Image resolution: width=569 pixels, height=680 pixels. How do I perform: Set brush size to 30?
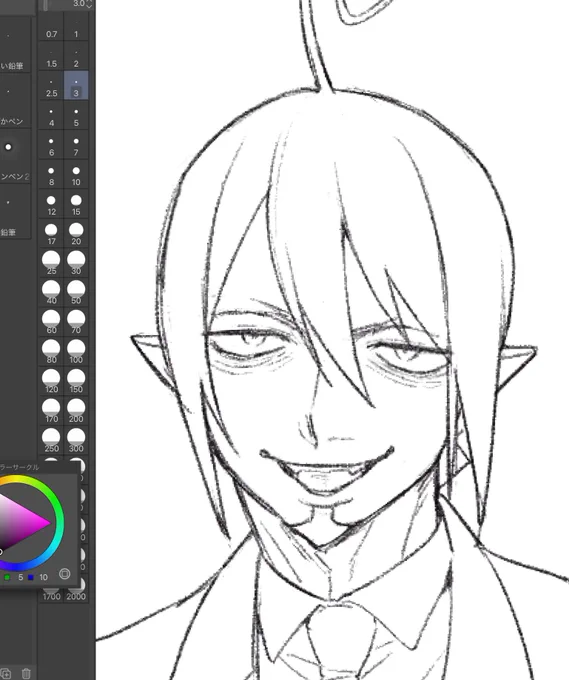(76, 264)
